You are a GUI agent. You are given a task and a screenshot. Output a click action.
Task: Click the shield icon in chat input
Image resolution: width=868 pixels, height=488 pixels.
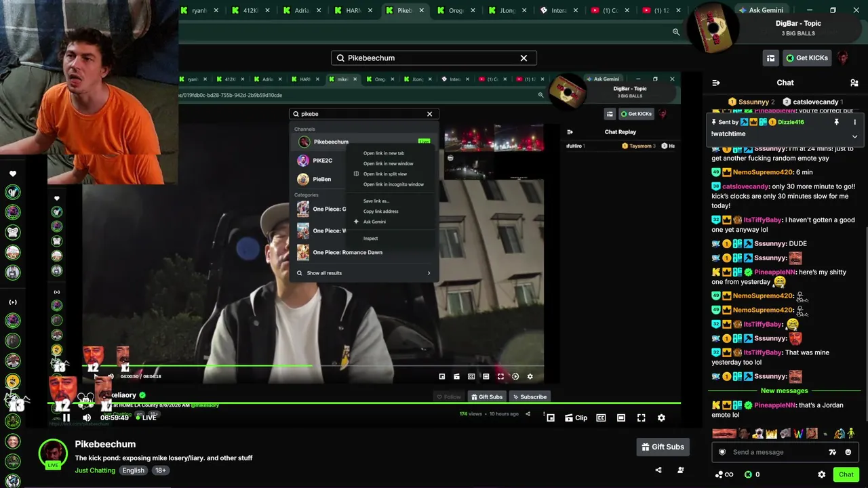tap(722, 452)
